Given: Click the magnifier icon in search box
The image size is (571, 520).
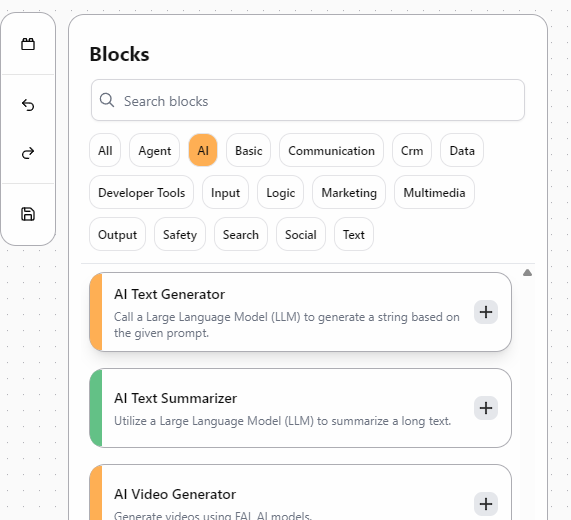Looking at the screenshot, I should tap(107, 100).
